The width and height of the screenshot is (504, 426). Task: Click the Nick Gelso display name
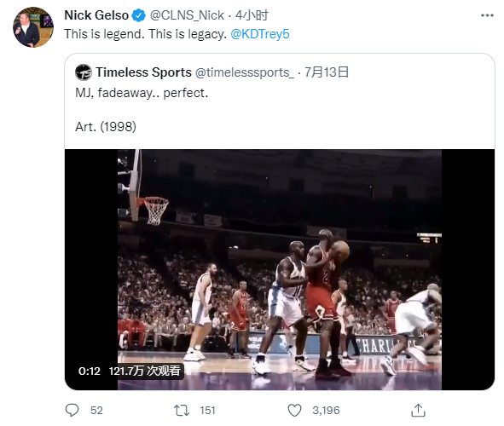tap(96, 15)
